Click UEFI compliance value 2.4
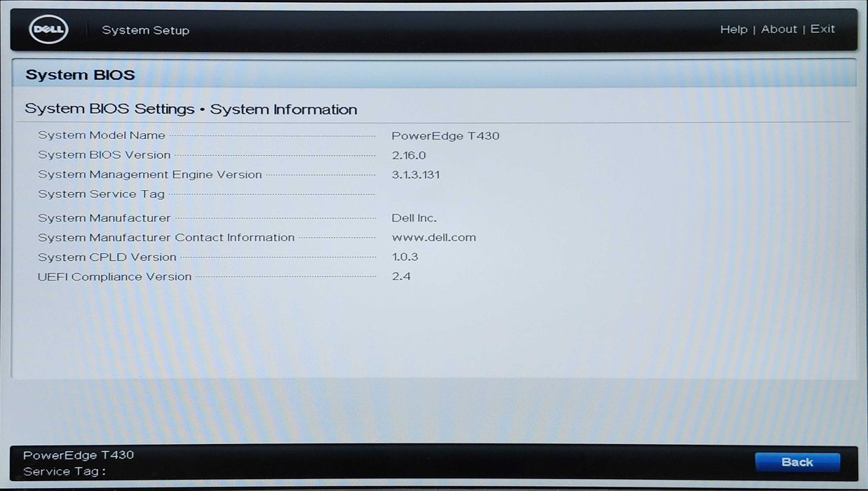This screenshot has height=491, width=868. tap(402, 276)
